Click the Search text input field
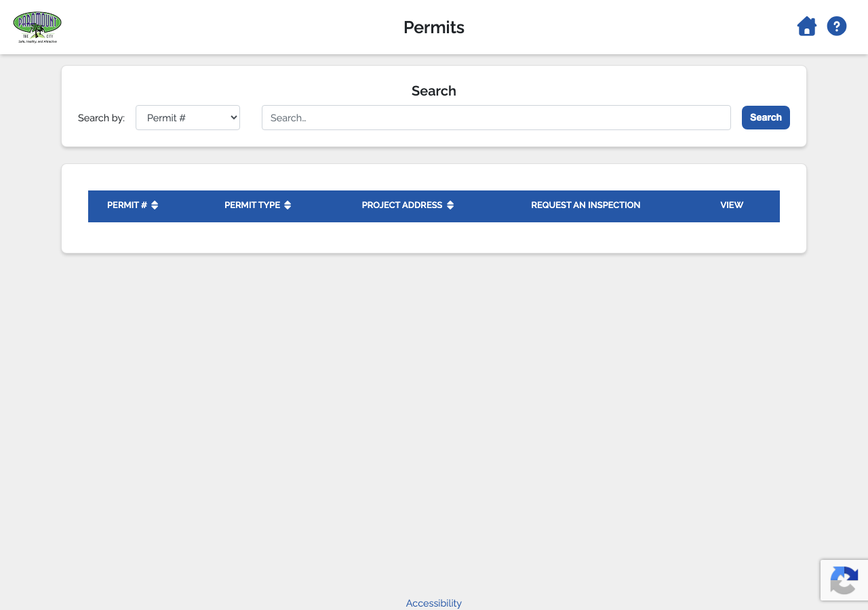868x610 pixels. pyautogui.click(x=496, y=117)
